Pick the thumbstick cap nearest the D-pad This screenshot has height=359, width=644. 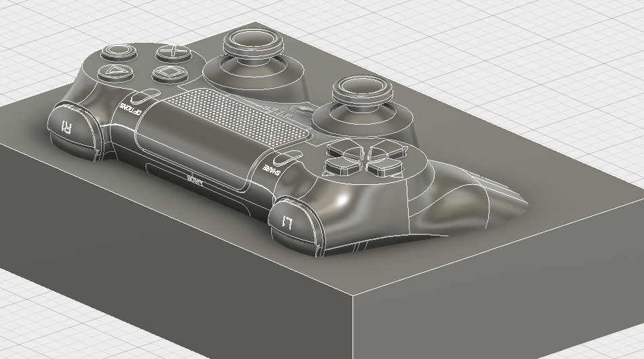362,90
